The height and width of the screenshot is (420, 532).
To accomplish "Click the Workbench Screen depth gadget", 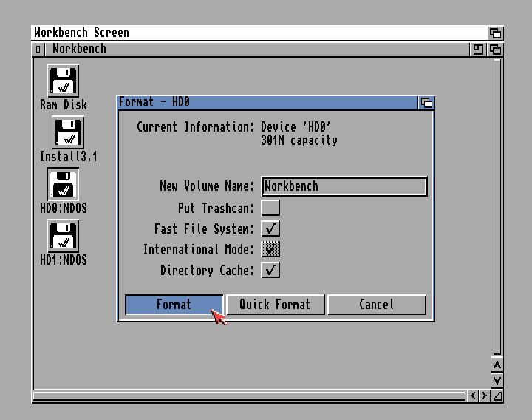I will (495, 33).
